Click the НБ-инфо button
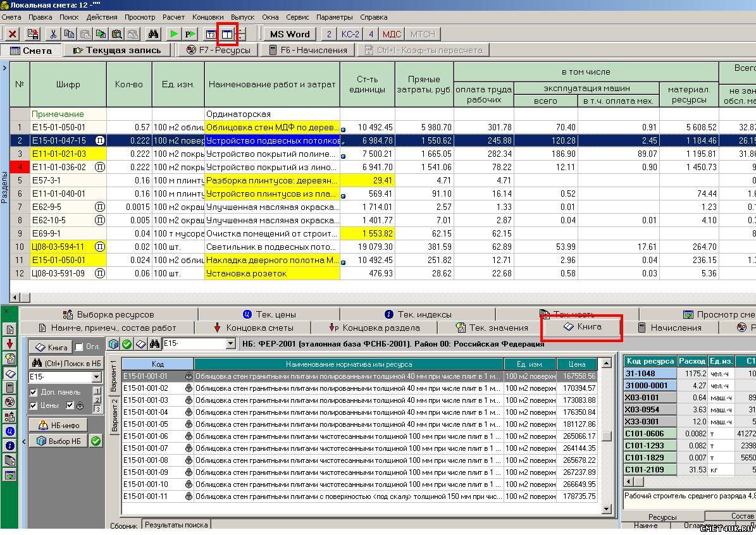 (x=58, y=425)
